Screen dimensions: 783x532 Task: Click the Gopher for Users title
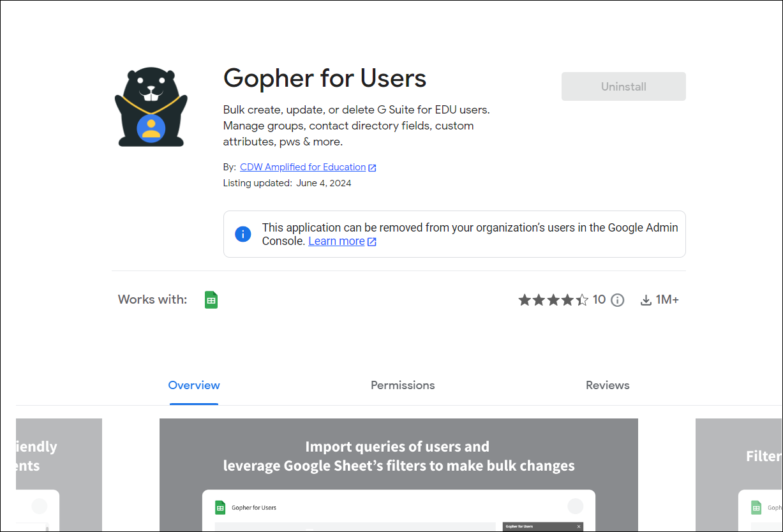[x=325, y=78]
